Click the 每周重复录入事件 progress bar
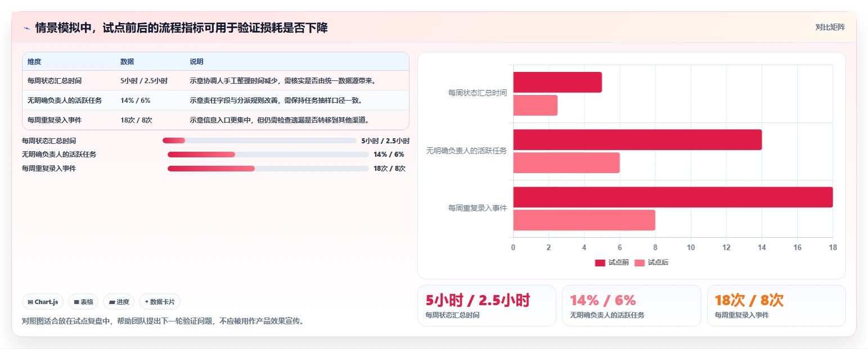Image resolution: width=868 pixels, height=349 pixels. tap(268, 169)
